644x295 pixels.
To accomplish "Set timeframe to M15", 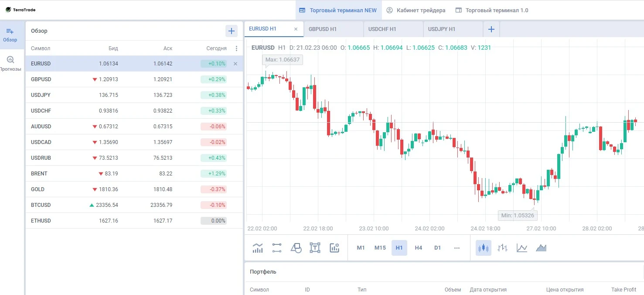I will pos(380,248).
